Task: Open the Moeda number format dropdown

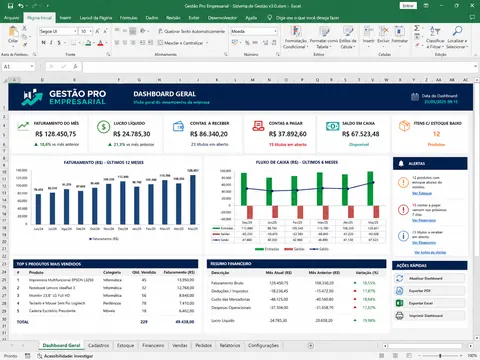Action: (275, 31)
